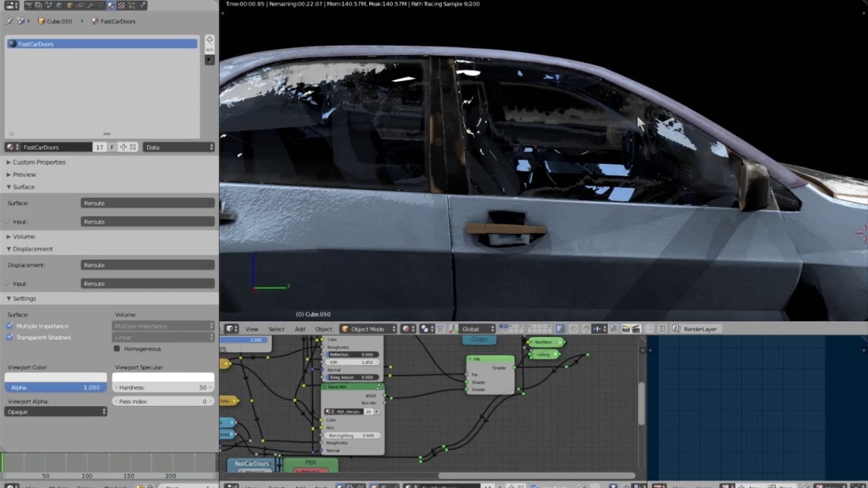The width and height of the screenshot is (868, 488).
Task: Open the viewport View menu
Action: 252,329
